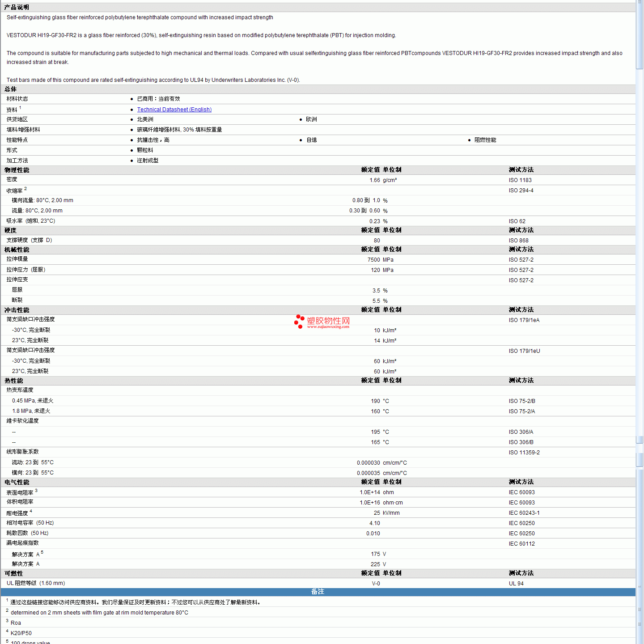644x644 pixels.
Task: Click the 注射成型 processing method
Action: pyautogui.click(x=148, y=161)
